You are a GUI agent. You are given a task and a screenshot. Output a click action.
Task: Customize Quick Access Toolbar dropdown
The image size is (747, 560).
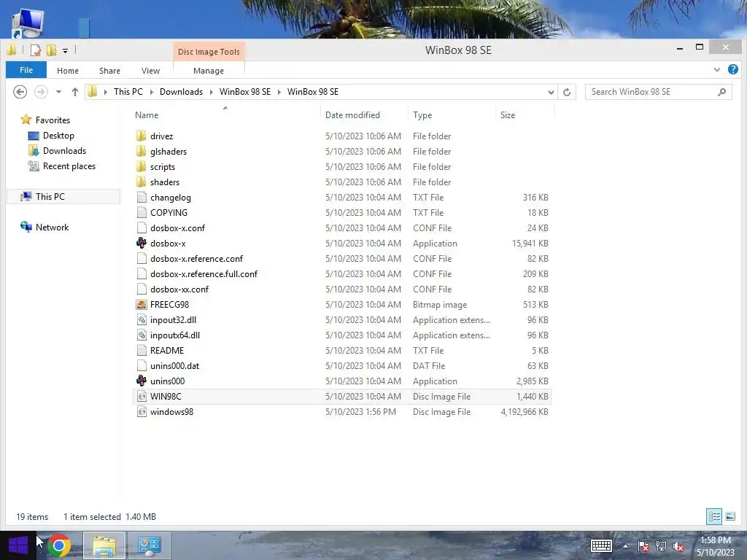(65, 50)
